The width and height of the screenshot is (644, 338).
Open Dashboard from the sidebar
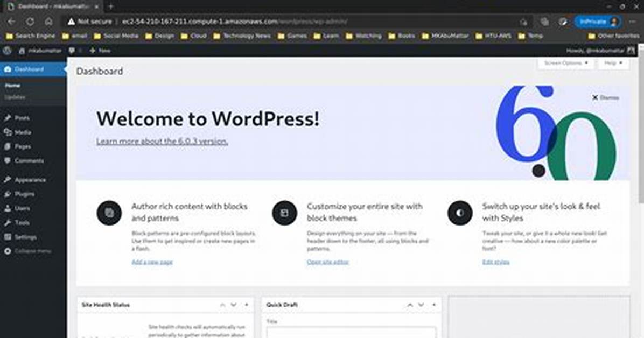point(33,69)
